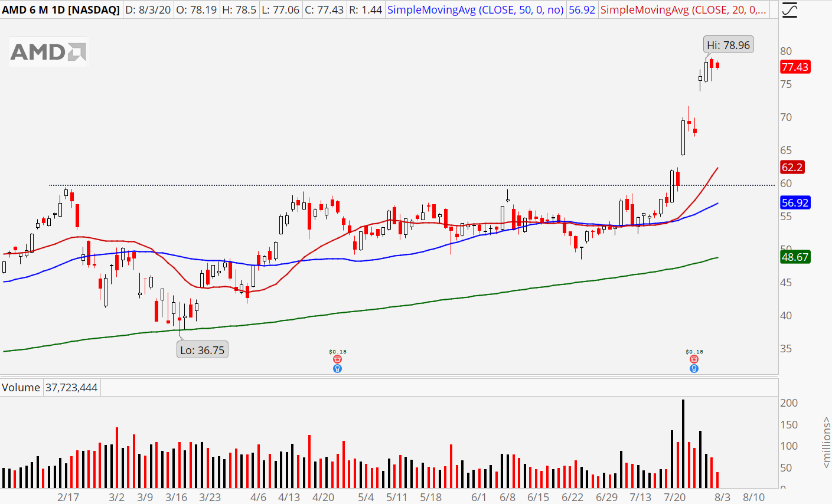Click the SimpleMovingAvg (CLOSE, 50, 0, no) label

[475, 10]
